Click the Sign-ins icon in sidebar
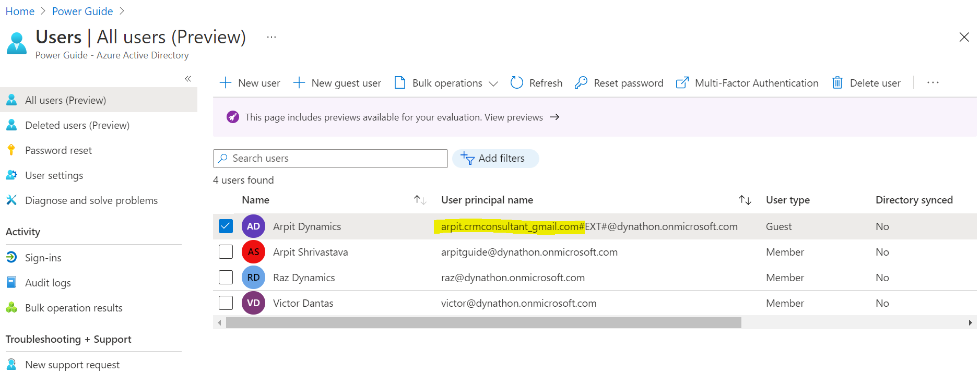This screenshot has height=385, width=980. (11, 257)
